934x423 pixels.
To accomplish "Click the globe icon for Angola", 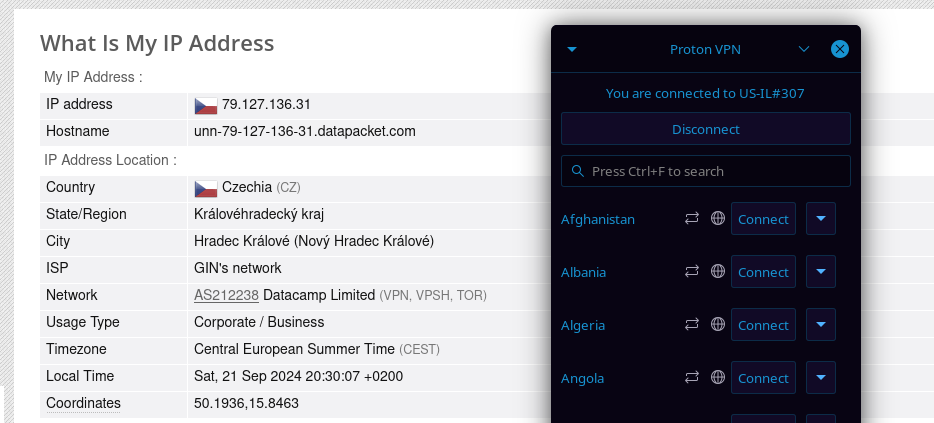I will point(718,378).
